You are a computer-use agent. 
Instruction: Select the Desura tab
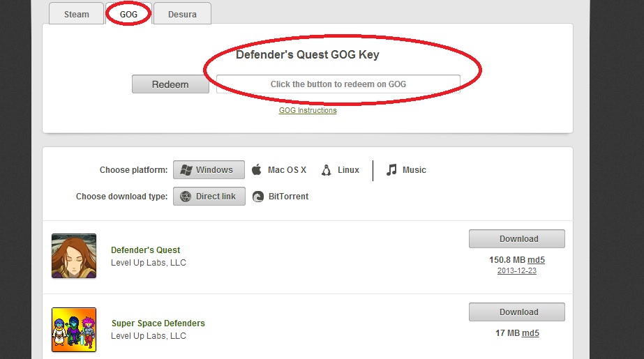coord(182,14)
